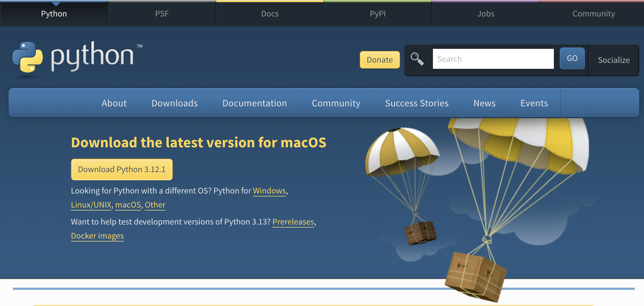Open the About navigation menu
The image size is (644, 306).
coord(114,103)
